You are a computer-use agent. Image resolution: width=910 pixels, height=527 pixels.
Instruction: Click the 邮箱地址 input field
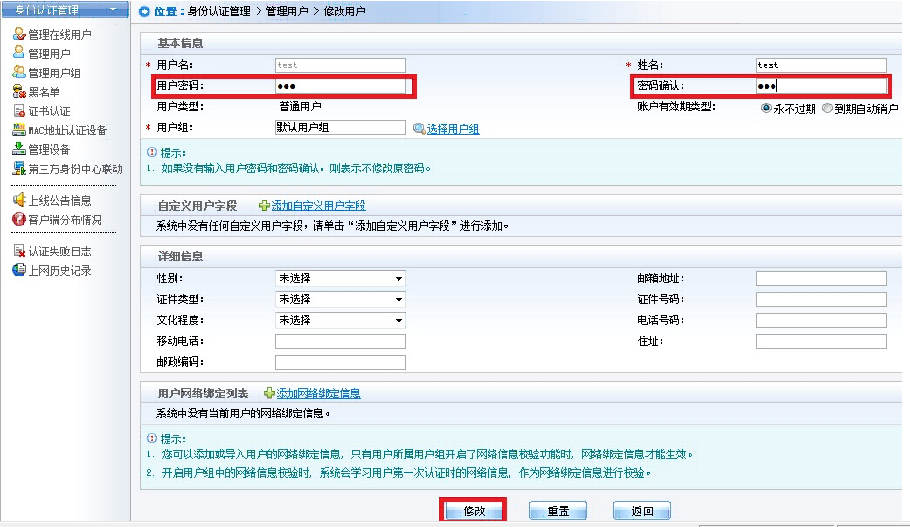(x=820, y=279)
